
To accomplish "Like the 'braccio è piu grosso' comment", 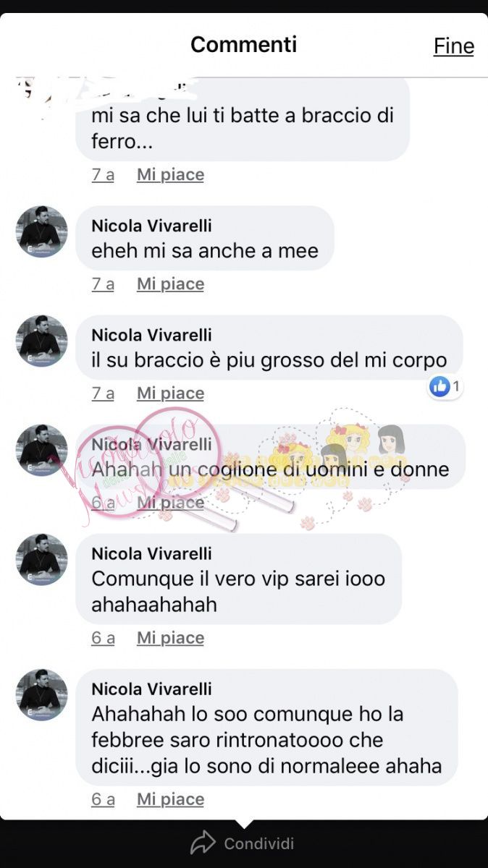I will coord(171,393).
